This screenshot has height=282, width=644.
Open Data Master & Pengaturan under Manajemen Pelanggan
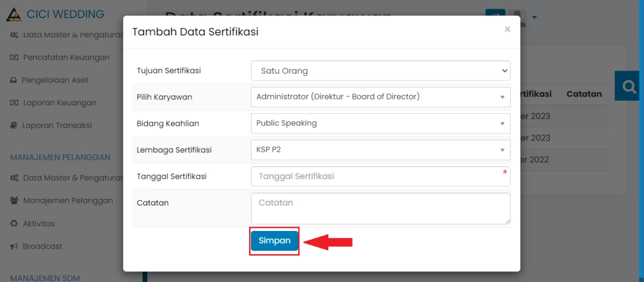coord(72,178)
